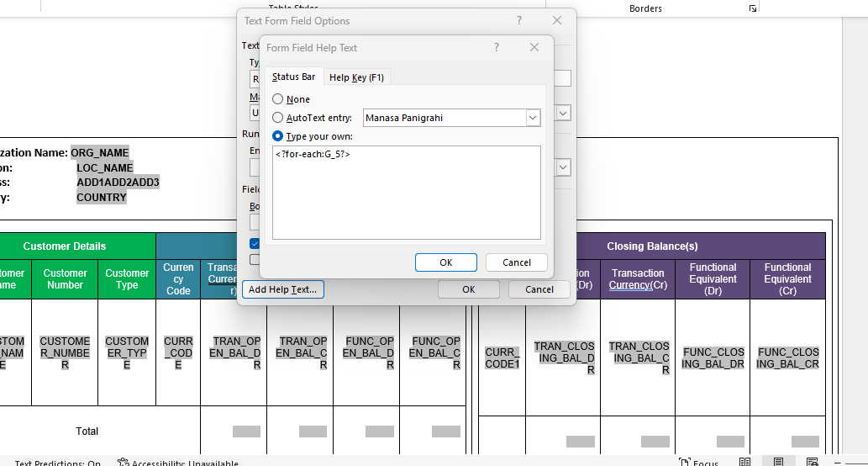Click the ADD1ADD2ADD3 form field
The width and height of the screenshot is (868, 466).
[x=118, y=183]
